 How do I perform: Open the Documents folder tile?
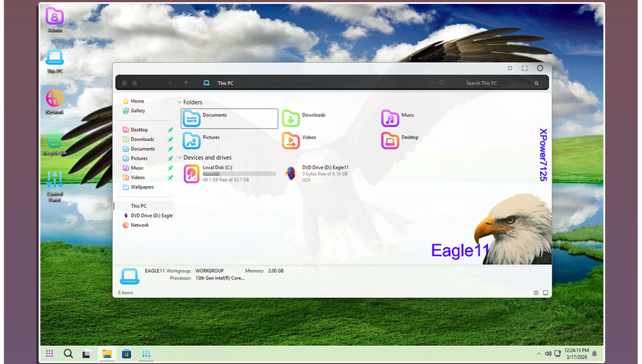[x=229, y=118]
